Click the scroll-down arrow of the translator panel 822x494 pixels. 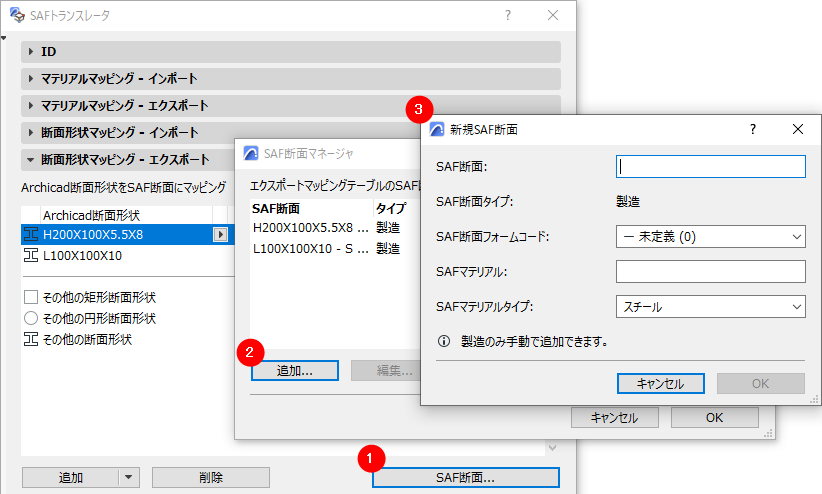552,447
